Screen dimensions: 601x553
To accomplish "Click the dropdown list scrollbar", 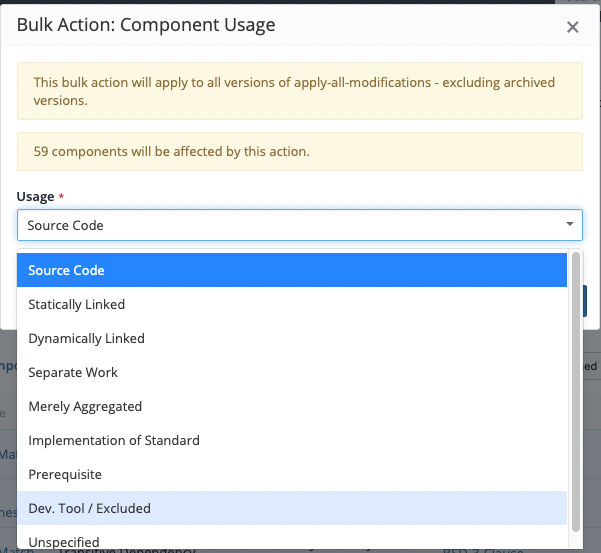I will click(575, 392).
